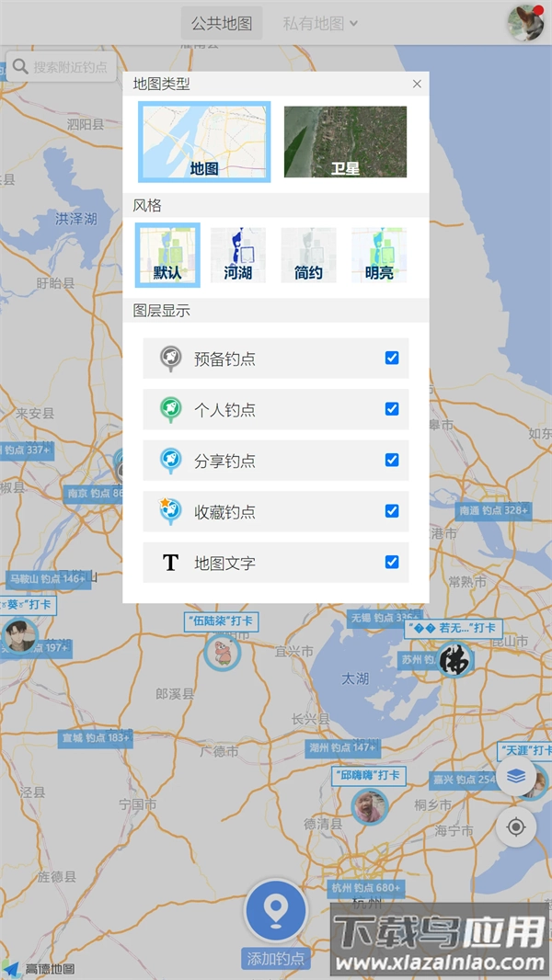
Task: Click the 泗阳县 county label
Action: click(x=86, y=124)
